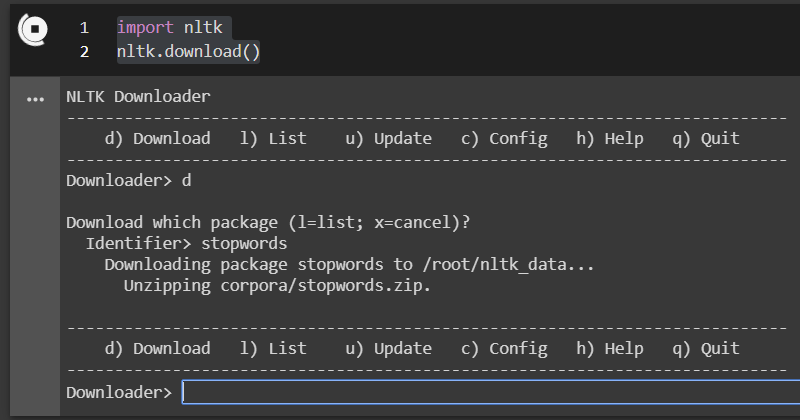800x420 pixels.
Task: Click the "Downloader>" label beside the input field
Action: [x=119, y=392]
